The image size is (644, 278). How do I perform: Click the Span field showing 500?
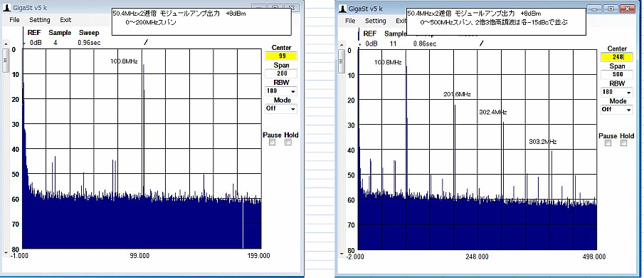(617, 74)
